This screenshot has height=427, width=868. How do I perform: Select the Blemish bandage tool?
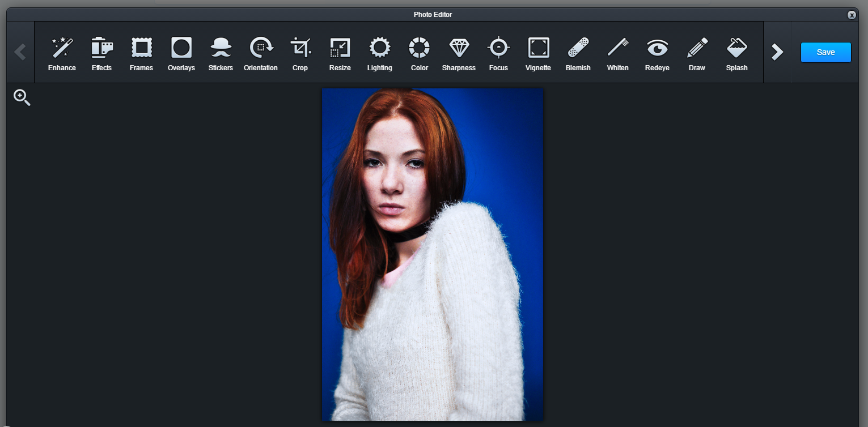(578, 53)
